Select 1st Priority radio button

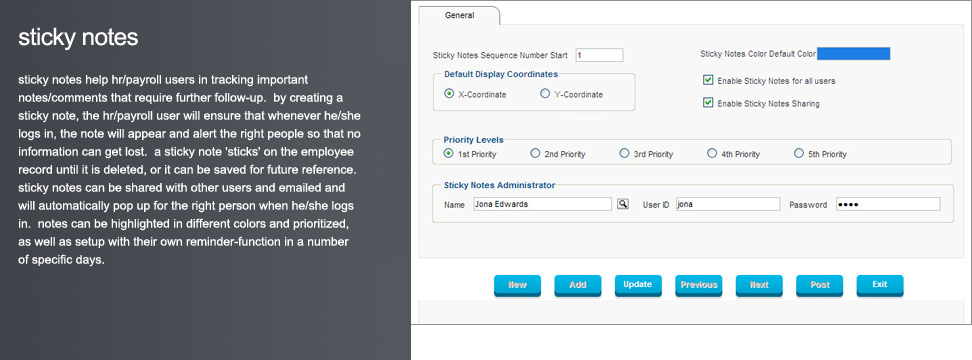tap(449, 154)
